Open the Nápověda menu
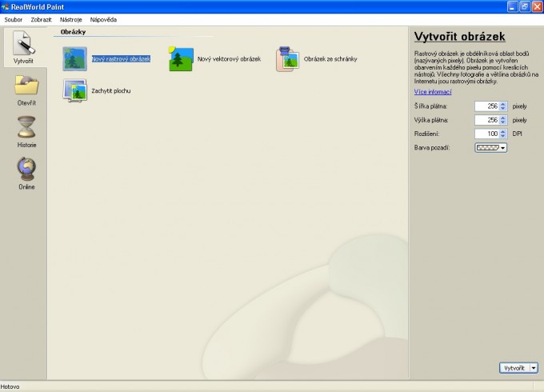This screenshot has height=392, width=544. pos(103,20)
